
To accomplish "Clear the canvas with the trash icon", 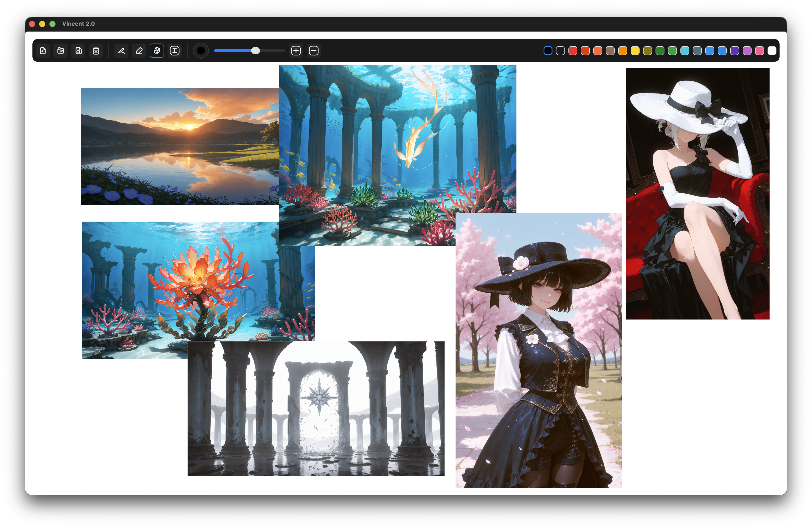I will (x=96, y=51).
